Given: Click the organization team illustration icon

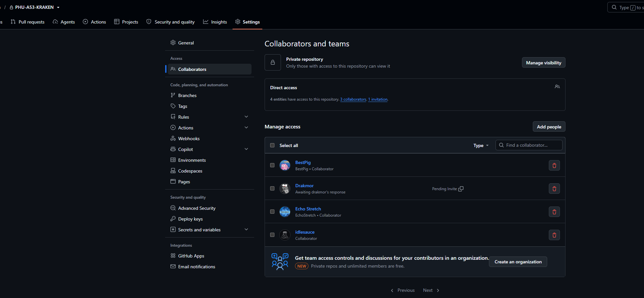Looking at the screenshot, I should [x=280, y=262].
